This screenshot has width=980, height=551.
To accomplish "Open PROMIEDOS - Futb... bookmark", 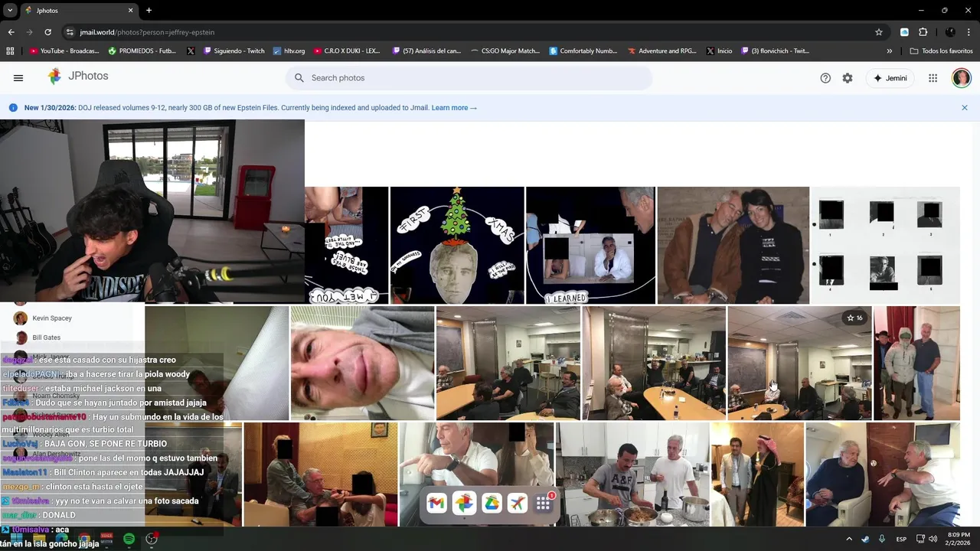I will click(142, 51).
